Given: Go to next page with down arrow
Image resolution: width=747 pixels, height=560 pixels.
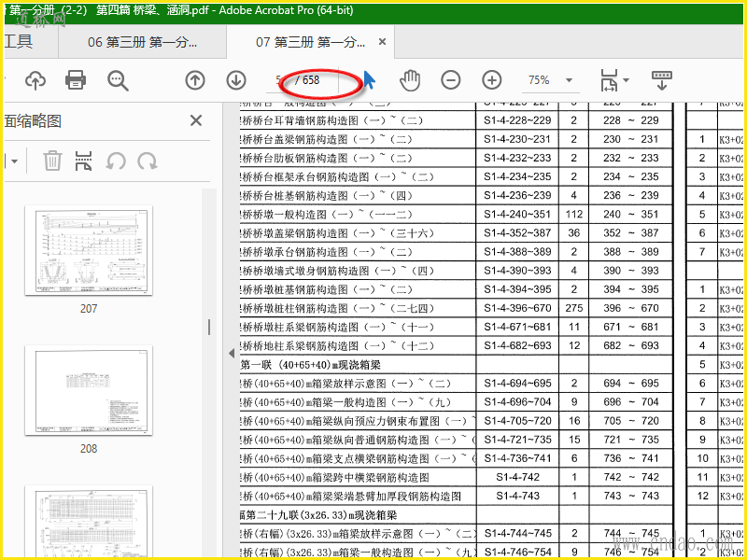Looking at the screenshot, I should point(236,80).
